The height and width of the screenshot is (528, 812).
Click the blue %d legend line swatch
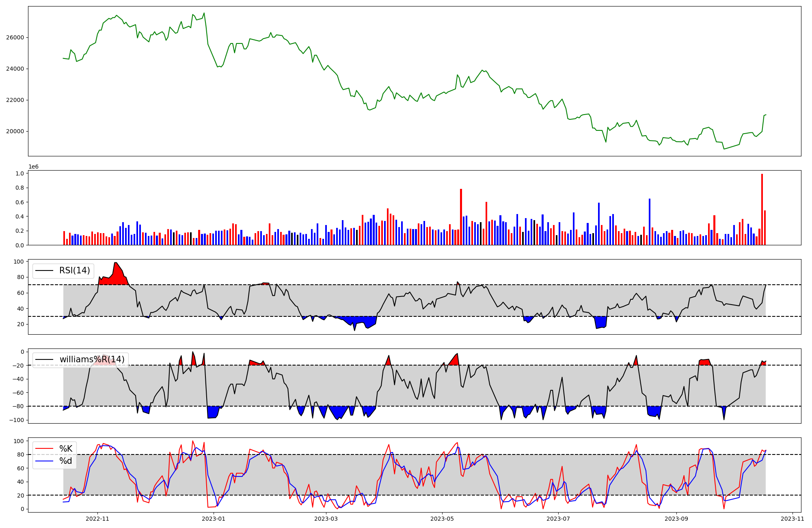[45, 461]
